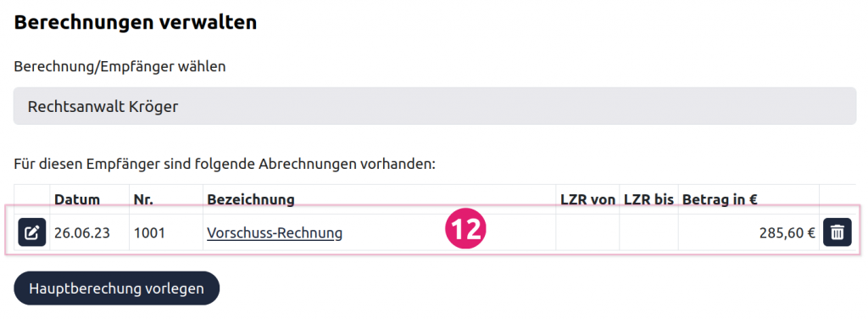Click the Bezeichnung column header
868x319 pixels.
(x=251, y=200)
